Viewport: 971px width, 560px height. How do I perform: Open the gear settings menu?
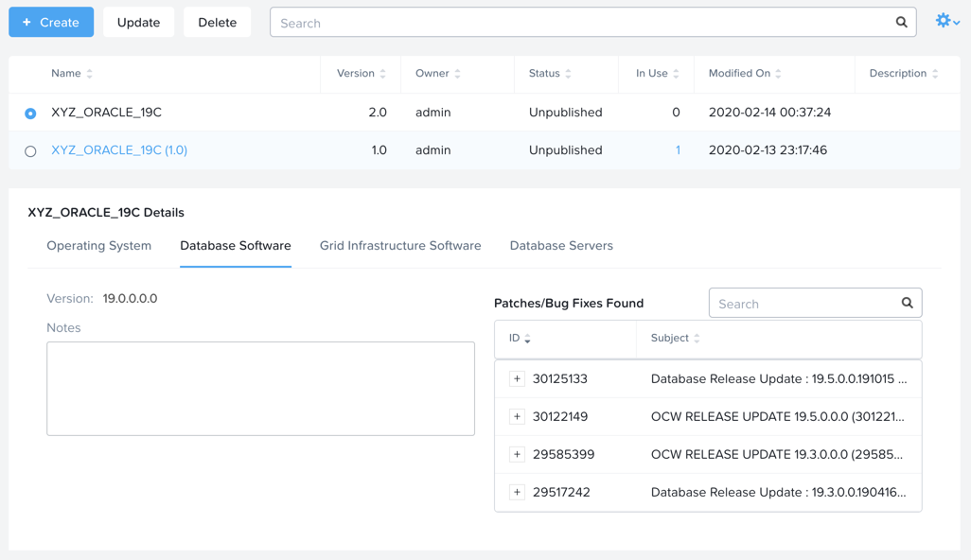947,21
